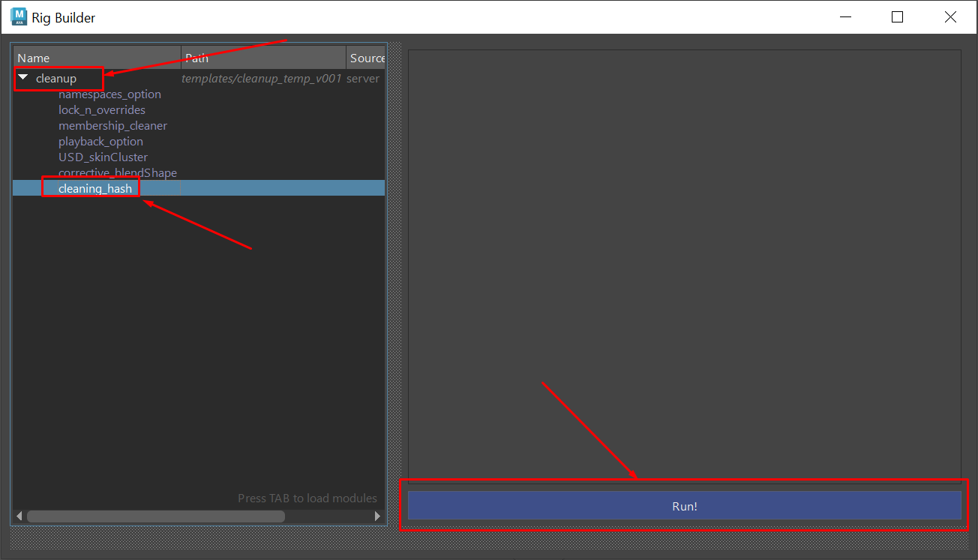Image resolution: width=978 pixels, height=560 pixels.
Task: Select the namespaces_option module
Action: pos(109,94)
